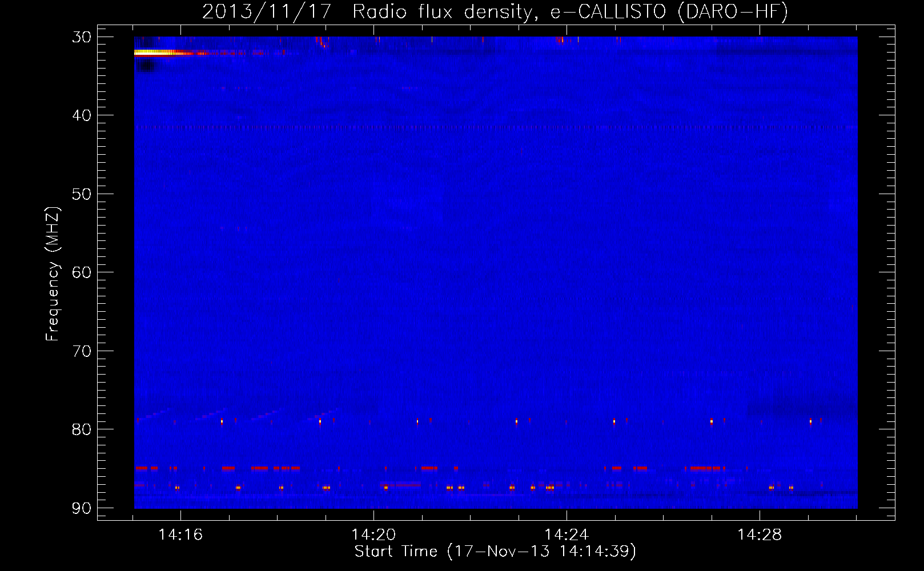Click the 40 frequency tick label
The height and width of the screenshot is (571, 924).
(x=82, y=115)
